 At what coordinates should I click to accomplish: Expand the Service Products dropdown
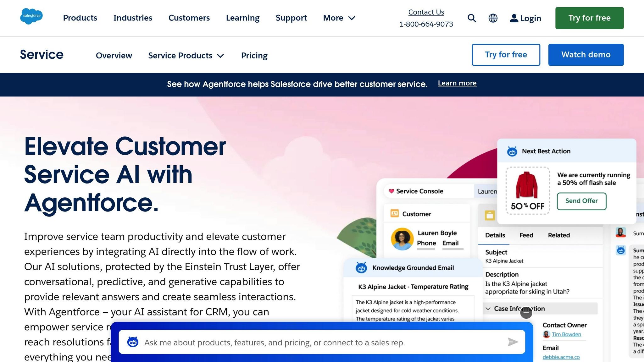[186, 56]
